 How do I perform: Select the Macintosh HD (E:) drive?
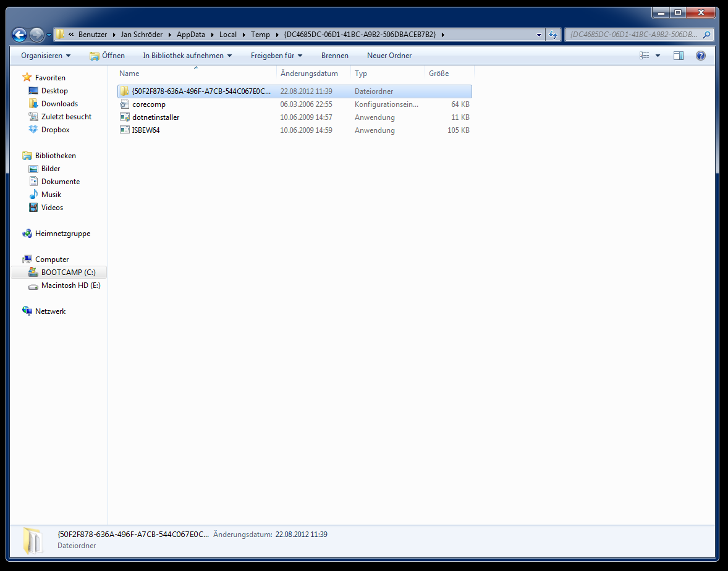pos(70,285)
